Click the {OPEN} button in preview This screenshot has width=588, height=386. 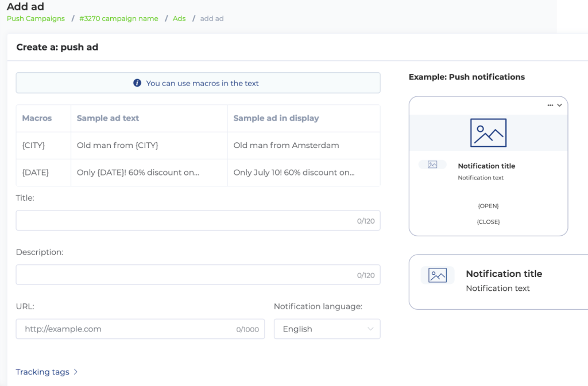pos(488,206)
